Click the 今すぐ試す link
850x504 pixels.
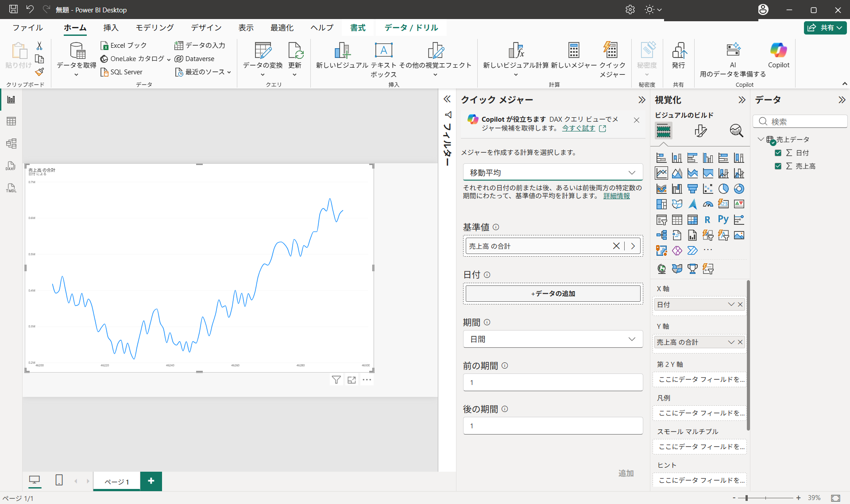579,128
